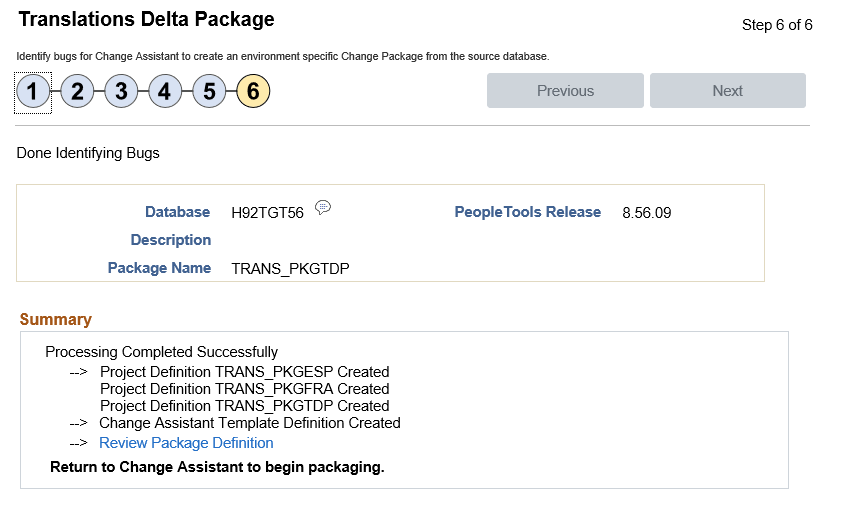The height and width of the screenshot is (508, 844).
Task: Click the Database field label
Action: coord(178,212)
